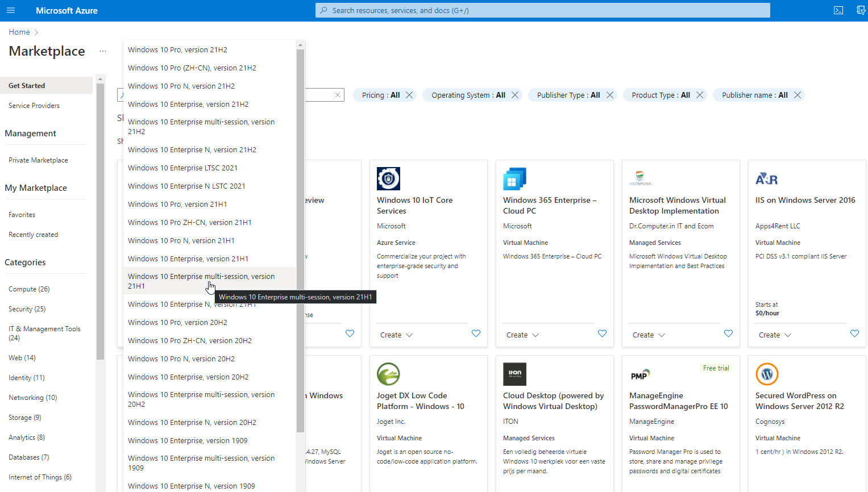Choose Windows 10 Pro, version 20H2

(x=177, y=323)
